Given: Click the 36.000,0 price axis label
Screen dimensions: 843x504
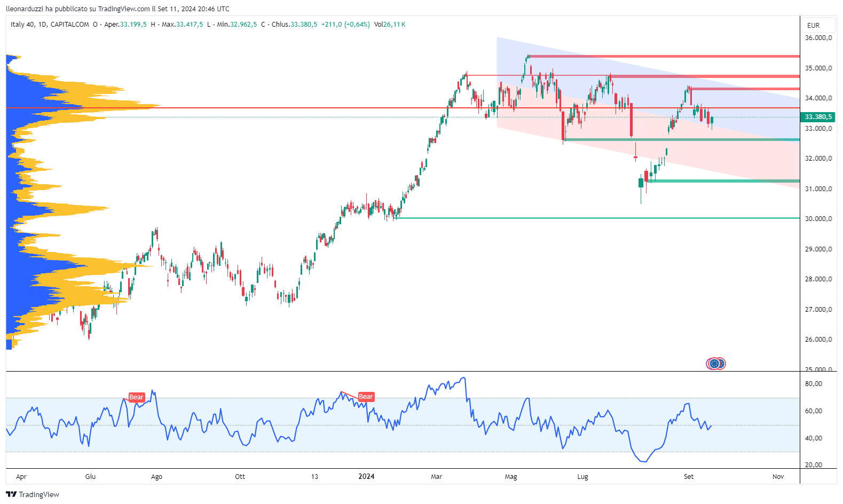Looking at the screenshot, I should (x=818, y=38).
